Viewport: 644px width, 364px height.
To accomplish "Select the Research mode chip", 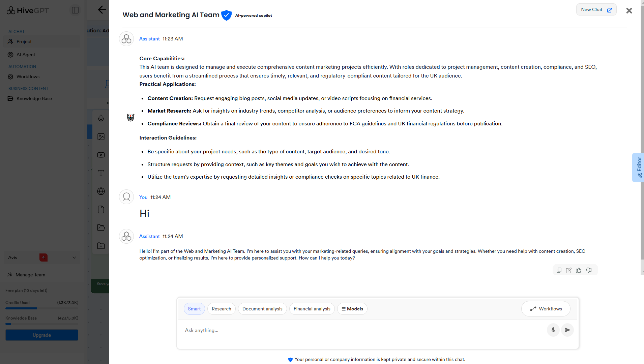I will point(222,309).
